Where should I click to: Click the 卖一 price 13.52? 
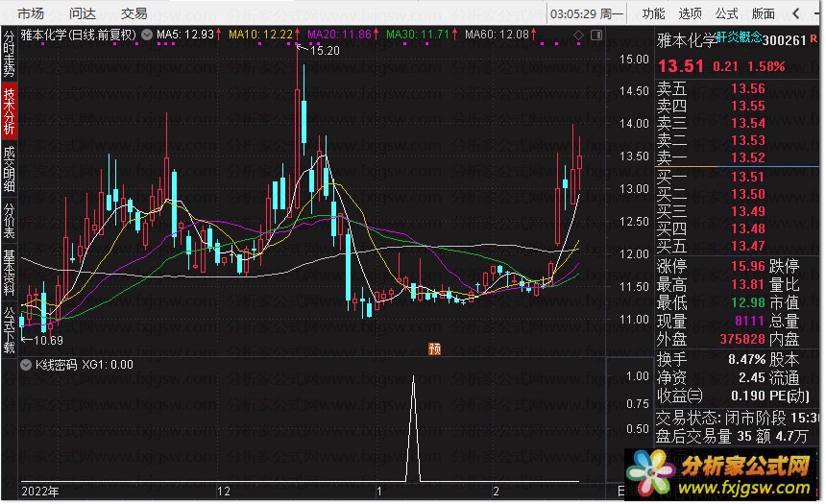[x=748, y=157]
